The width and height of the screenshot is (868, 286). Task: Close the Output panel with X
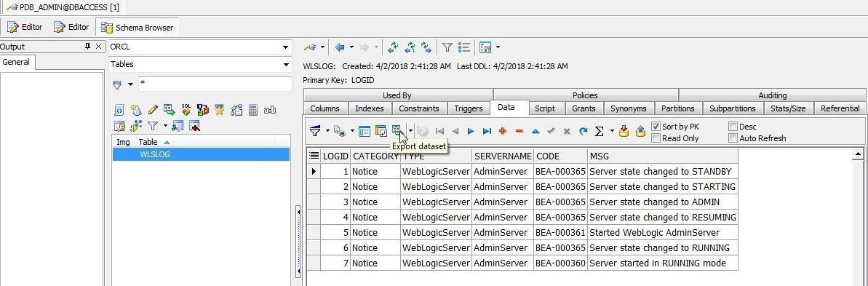tap(98, 47)
